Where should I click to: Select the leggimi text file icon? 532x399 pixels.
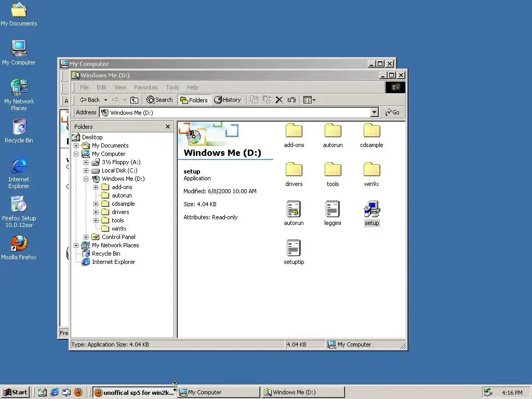[x=332, y=209]
